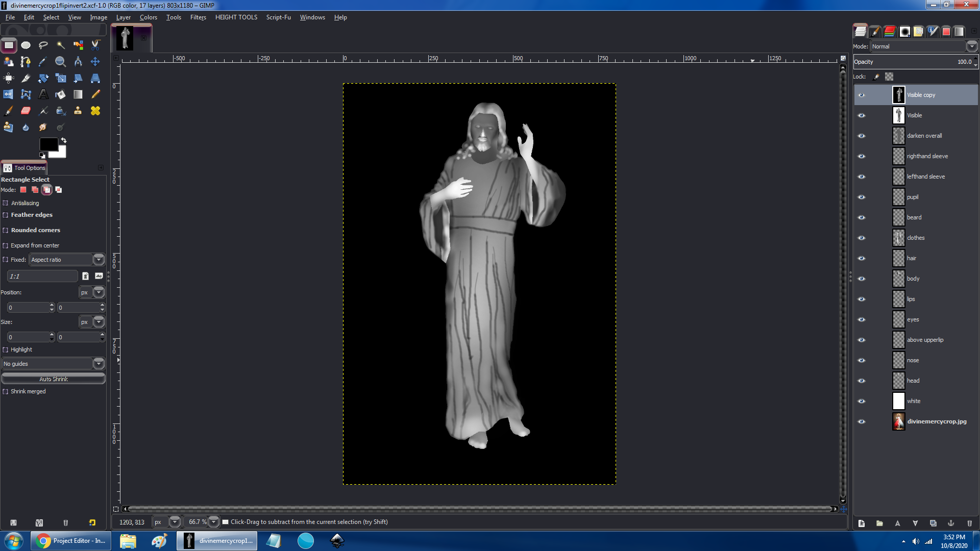
Task: Enable Antialiasing checkbox
Action: coord(6,203)
